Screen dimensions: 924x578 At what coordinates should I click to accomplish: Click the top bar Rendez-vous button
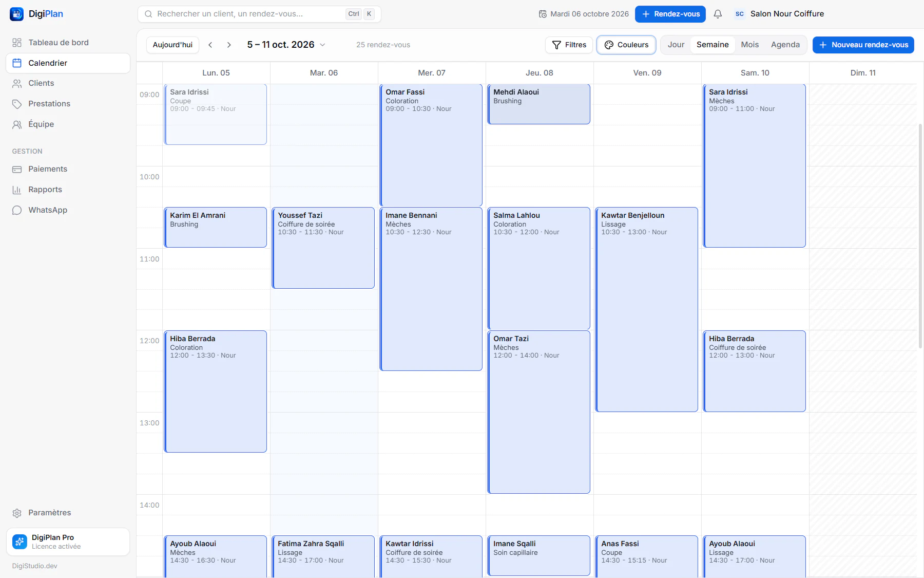[x=670, y=14]
